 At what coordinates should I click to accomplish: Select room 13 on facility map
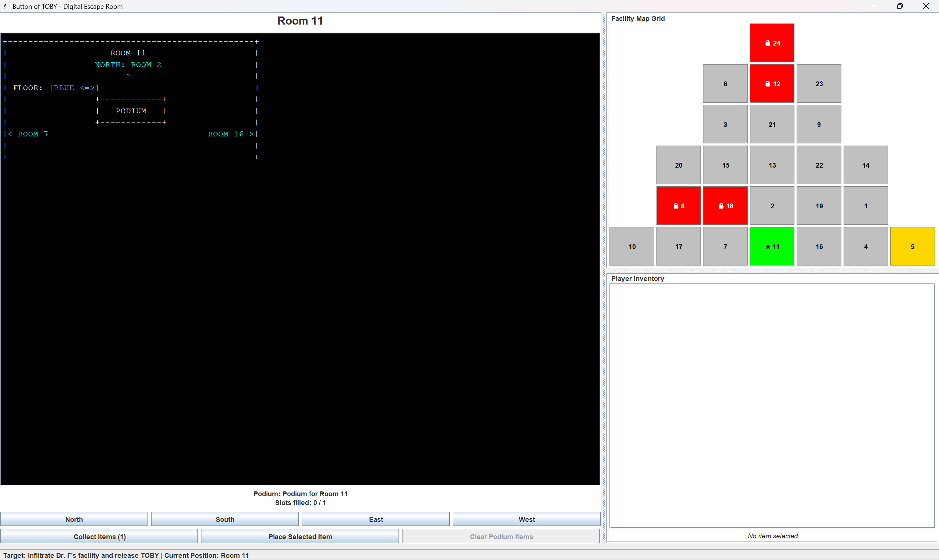click(772, 165)
